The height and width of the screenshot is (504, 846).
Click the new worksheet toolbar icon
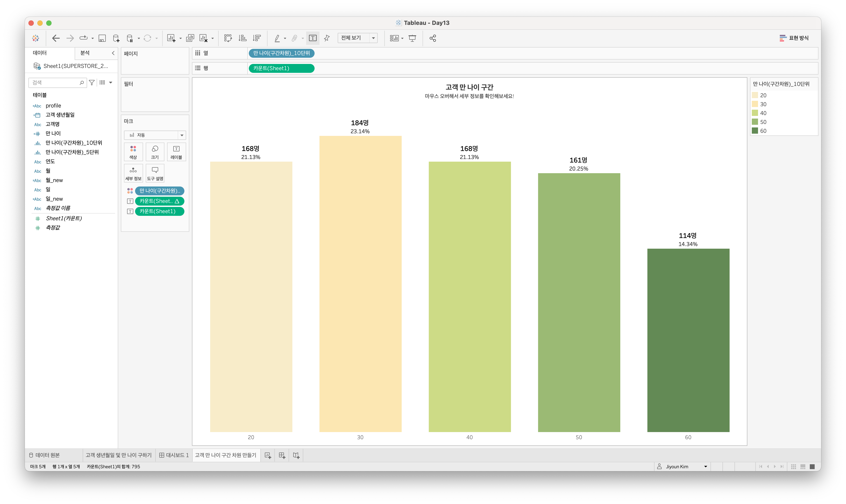pyautogui.click(x=171, y=38)
